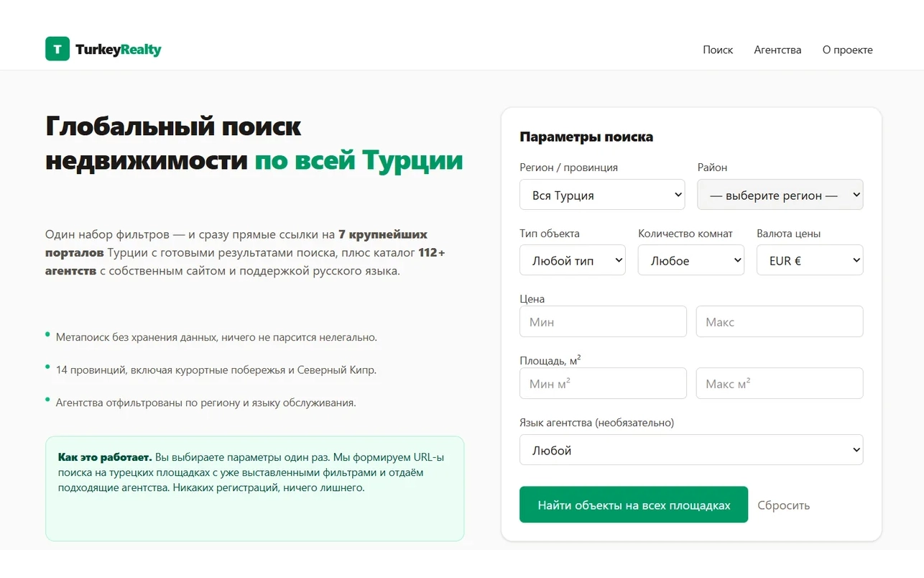Open the О проекте menu link
Screen dimensions: 924x578
point(848,50)
